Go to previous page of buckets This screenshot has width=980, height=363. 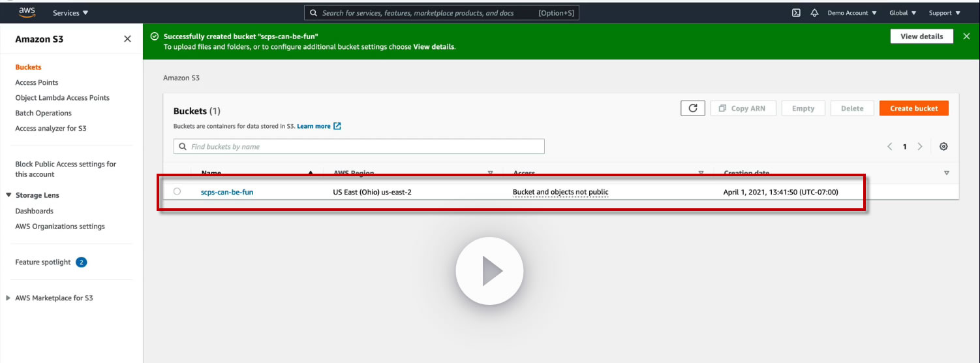coord(889,147)
